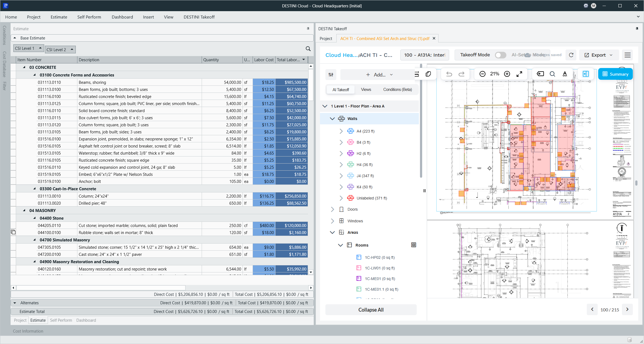Click the copy icon beside row 044100.0100
The image size is (644, 344).
pyautogui.click(x=13, y=232)
